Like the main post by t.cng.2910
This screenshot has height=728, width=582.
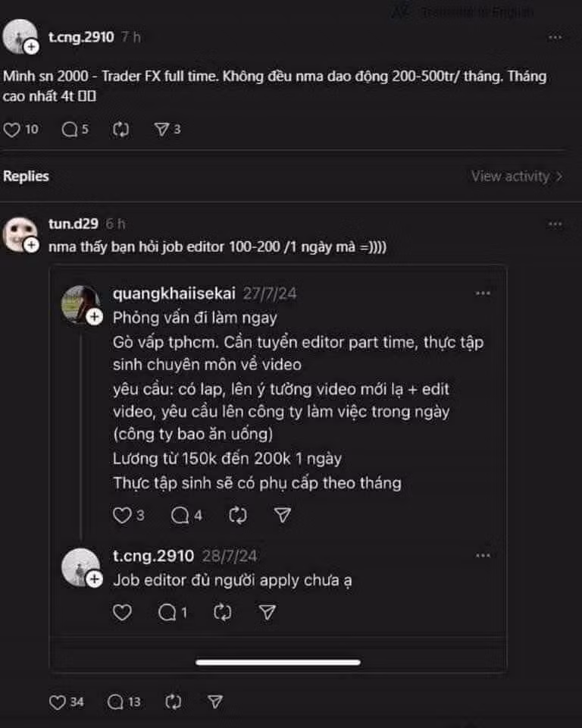point(12,130)
